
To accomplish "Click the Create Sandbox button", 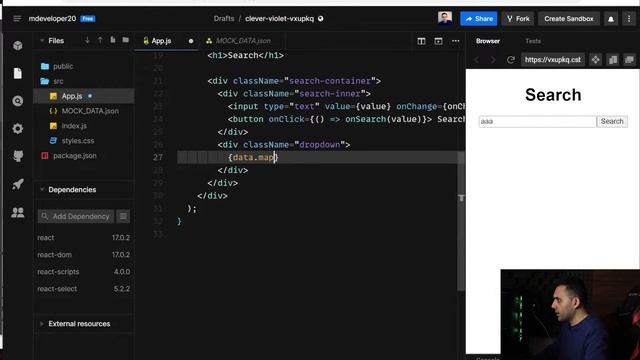I will (569, 19).
